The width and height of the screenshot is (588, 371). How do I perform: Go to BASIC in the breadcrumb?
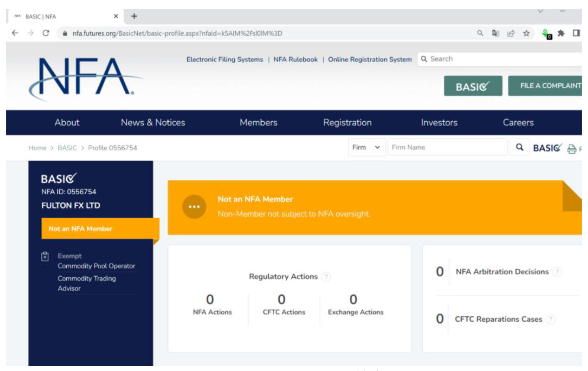(67, 148)
